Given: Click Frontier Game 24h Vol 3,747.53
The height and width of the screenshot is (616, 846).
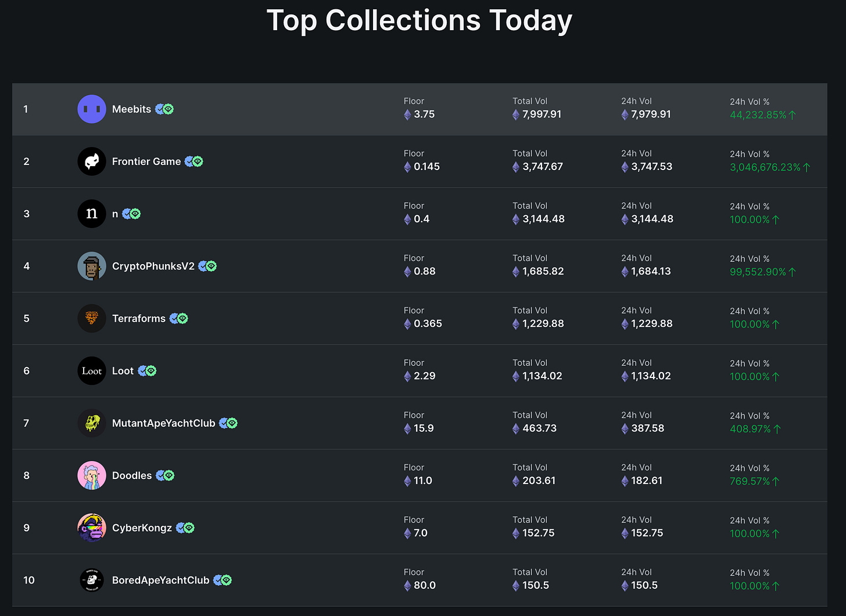Looking at the screenshot, I should tap(652, 167).
